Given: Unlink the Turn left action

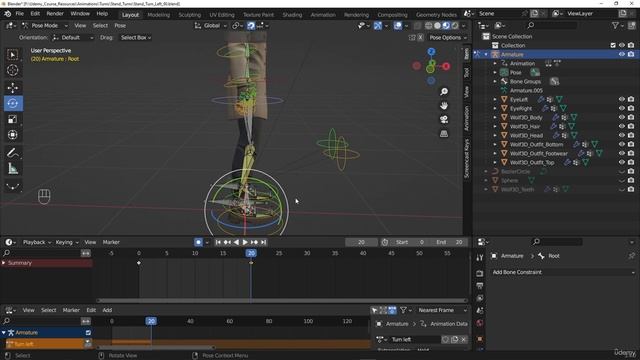Looking at the screenshot, I should 464,340.
